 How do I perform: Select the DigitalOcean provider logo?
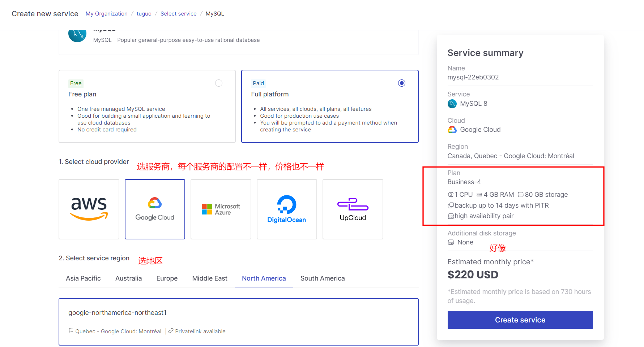click(x=287, y=209)
